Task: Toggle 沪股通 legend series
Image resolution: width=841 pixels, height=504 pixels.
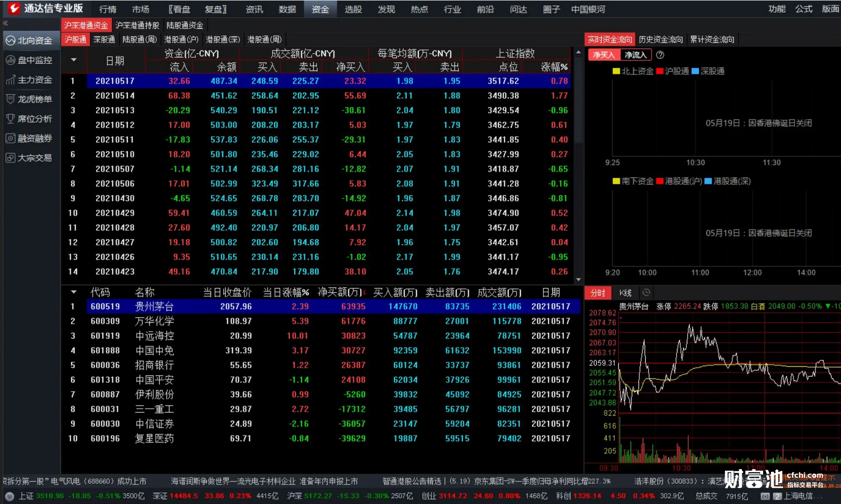Action: [x=673, y=71]
